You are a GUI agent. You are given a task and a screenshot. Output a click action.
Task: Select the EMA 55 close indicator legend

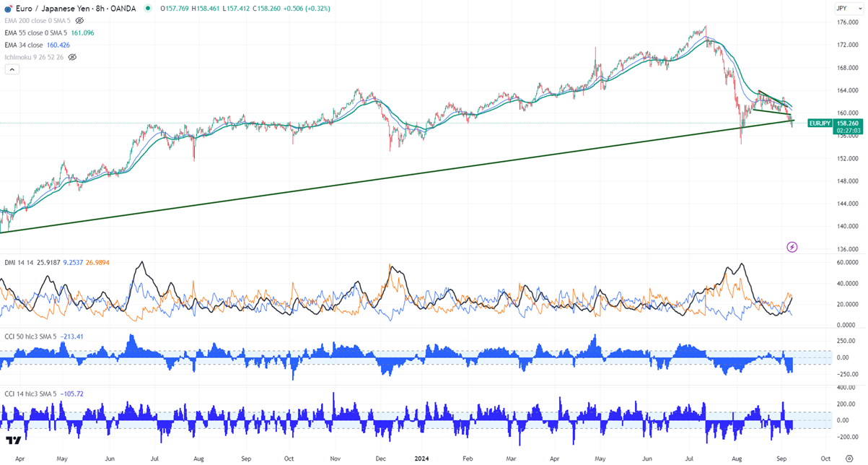click(x=35, y=32)
